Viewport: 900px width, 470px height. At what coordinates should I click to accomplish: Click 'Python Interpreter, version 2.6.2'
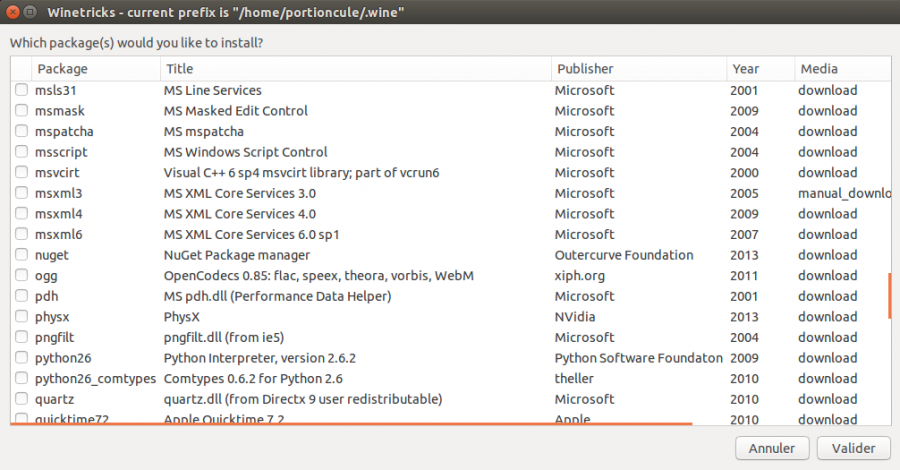tap(259, 358)
